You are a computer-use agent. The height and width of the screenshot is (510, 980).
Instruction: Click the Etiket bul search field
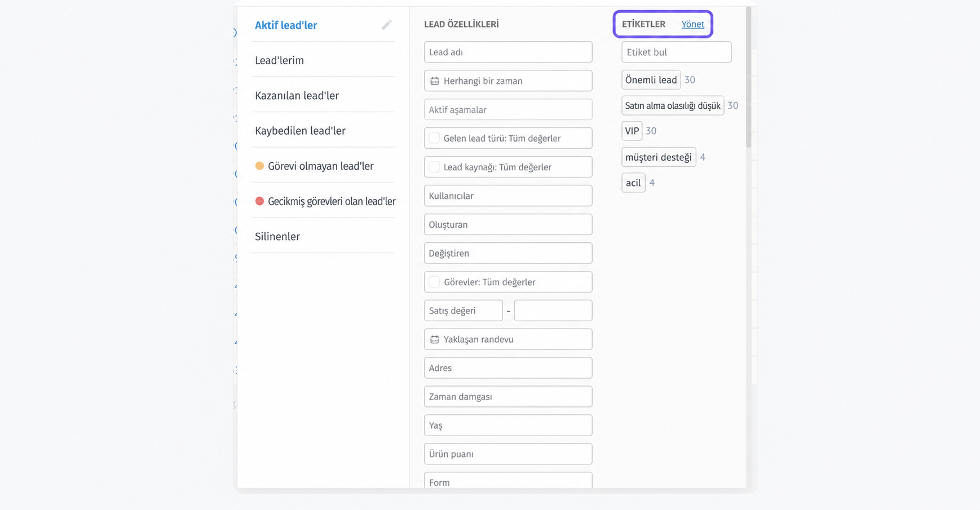[x=677, y=52]
